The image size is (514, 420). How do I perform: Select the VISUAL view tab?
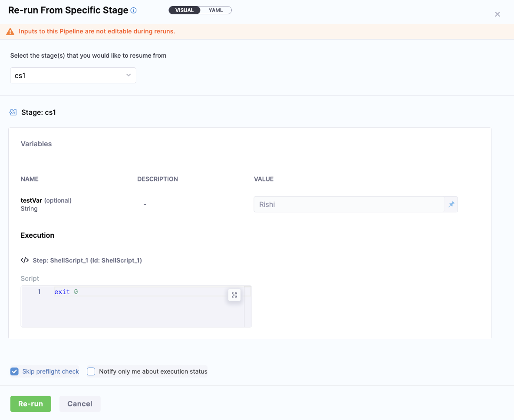[x=185, y=10]
